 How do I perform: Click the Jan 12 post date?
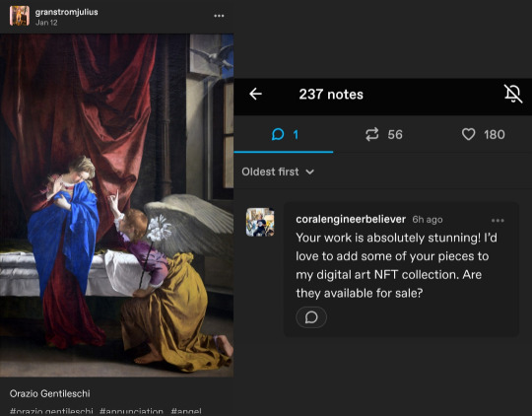(x=46, y=23)
